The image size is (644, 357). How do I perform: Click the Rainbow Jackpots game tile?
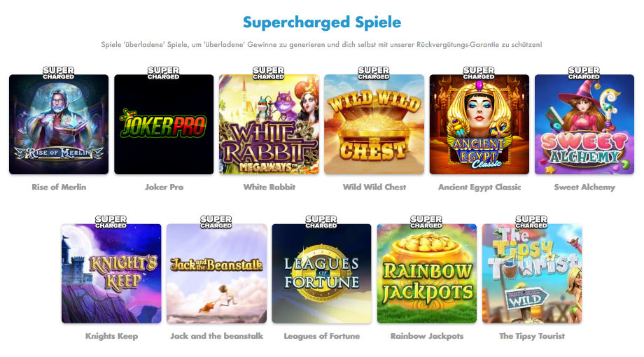[427, 274]
